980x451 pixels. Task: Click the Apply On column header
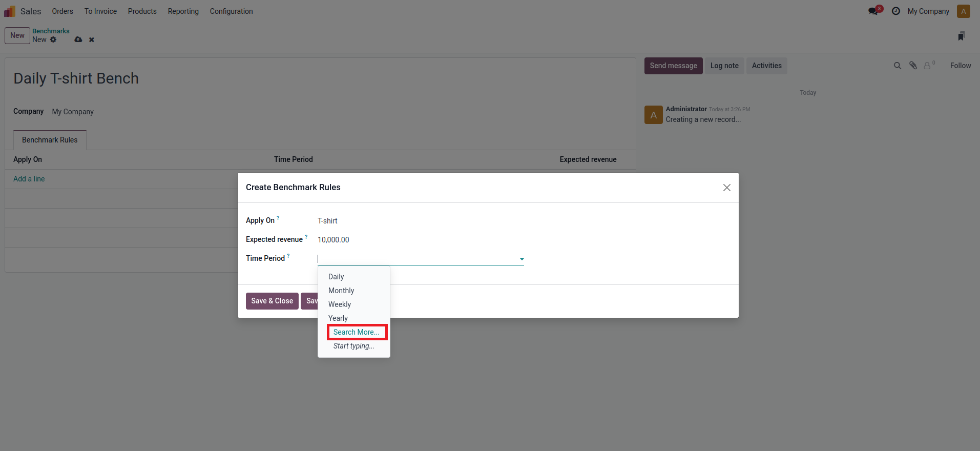coord(28,159)
